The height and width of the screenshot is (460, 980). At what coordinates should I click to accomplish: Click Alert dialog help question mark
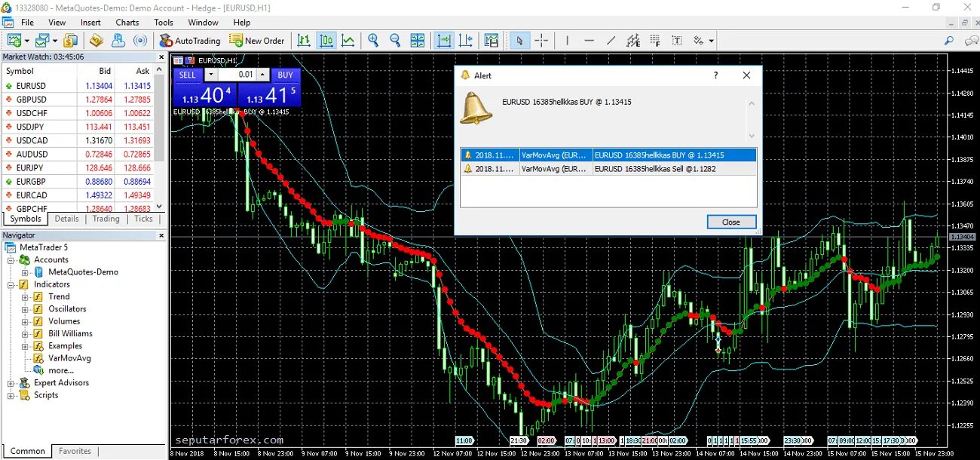[715, 75]
